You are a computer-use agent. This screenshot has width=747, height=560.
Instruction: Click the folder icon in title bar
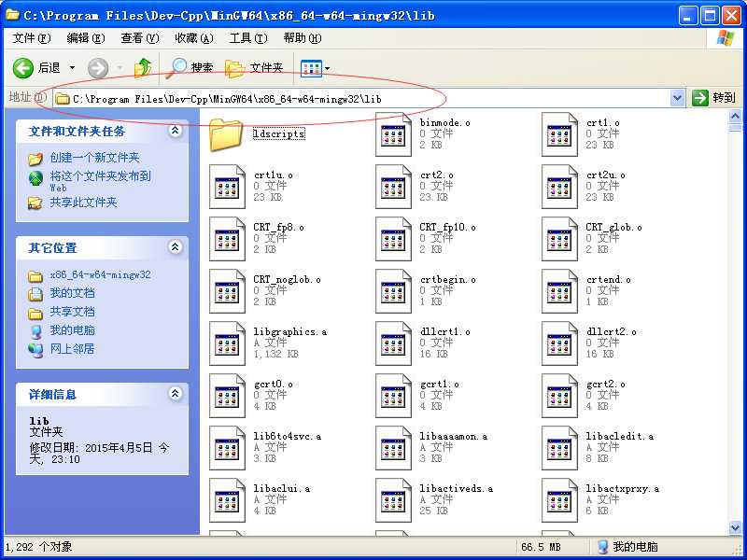pyautogui.click(x=12, y=15)
